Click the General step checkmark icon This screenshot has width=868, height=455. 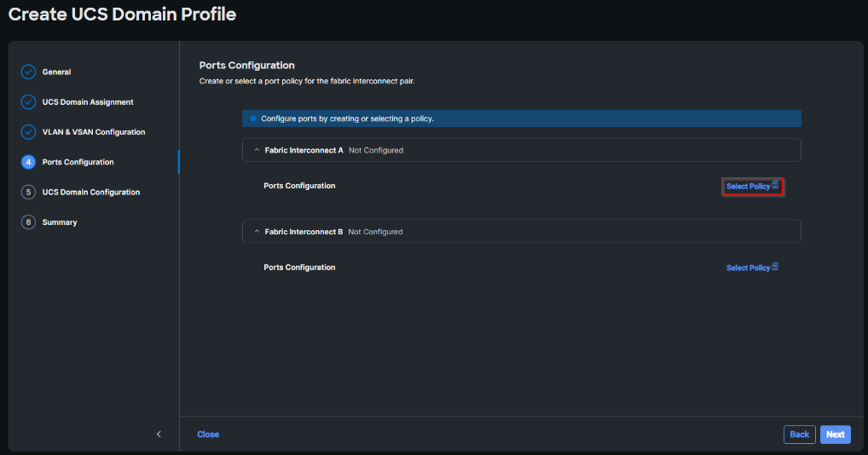point(28,72)
